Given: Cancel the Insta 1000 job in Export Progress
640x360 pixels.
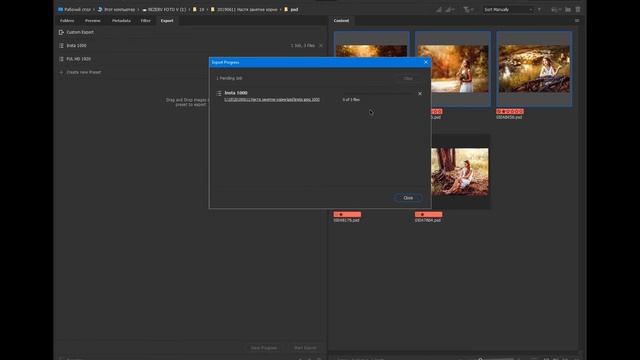Looking at the screenshot, I should 420,94.
